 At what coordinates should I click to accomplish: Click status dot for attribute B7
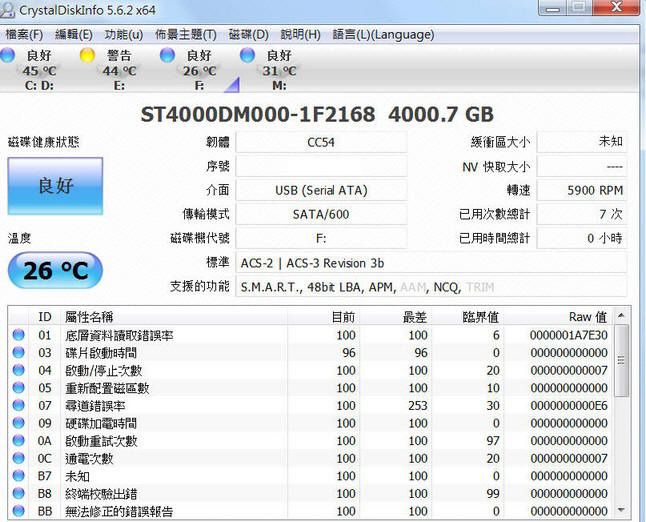pyautogui.click(x=19, y=476)
